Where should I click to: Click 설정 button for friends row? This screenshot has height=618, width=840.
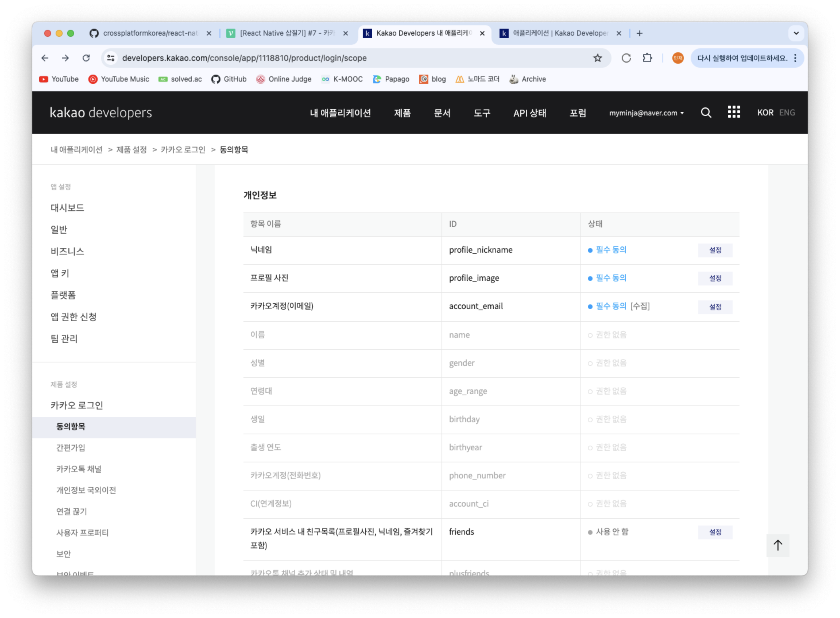click(715, 532)
